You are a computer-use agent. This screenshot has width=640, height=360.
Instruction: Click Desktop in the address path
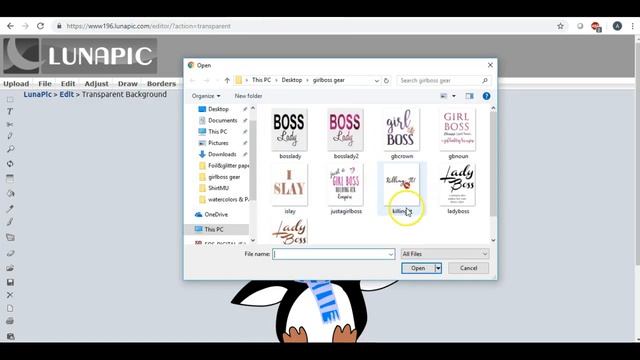[292, 80]
